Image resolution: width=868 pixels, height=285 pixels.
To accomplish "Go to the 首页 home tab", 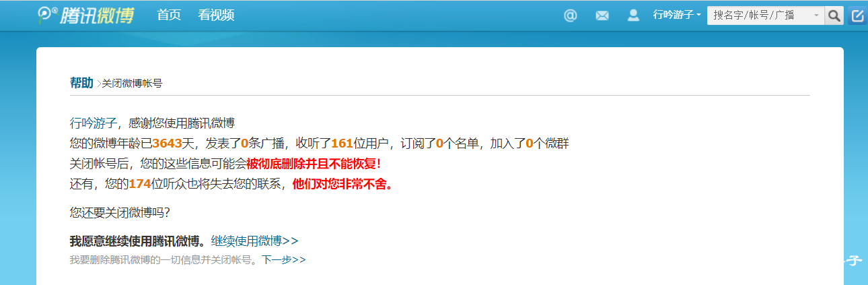I will (169, 15).
